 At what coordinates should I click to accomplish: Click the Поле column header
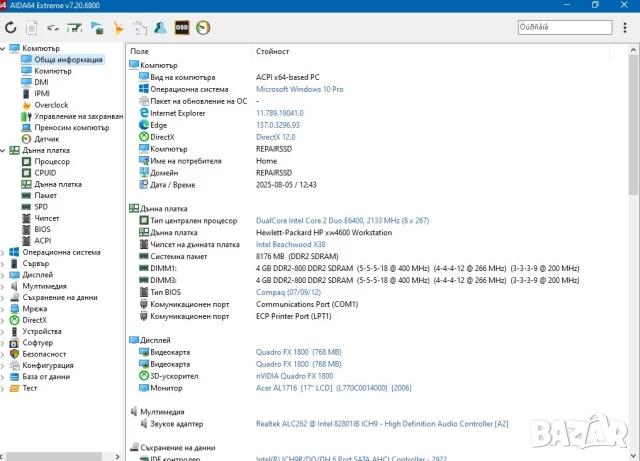(140, 50)
